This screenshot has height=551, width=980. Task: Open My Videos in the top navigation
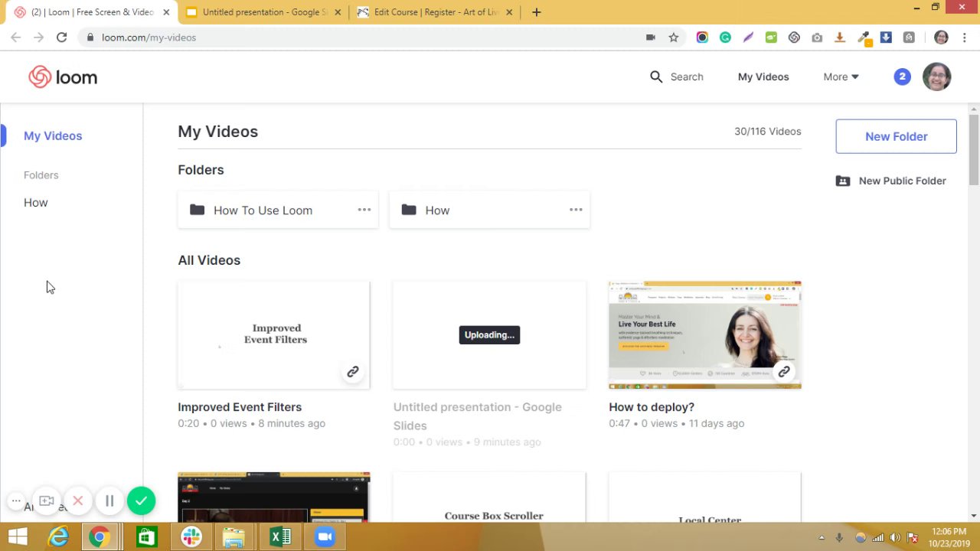(x=763, y=77)
